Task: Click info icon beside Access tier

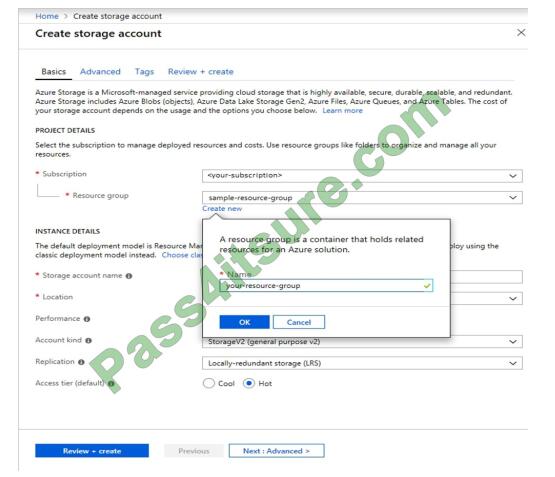Action: (111, 384)
